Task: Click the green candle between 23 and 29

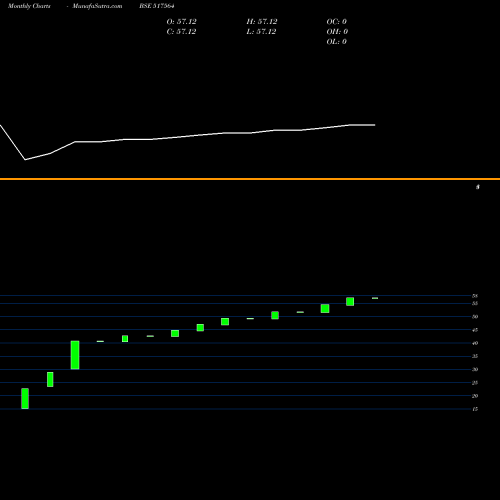Action: pyautogui.click(x=50, y=379)
